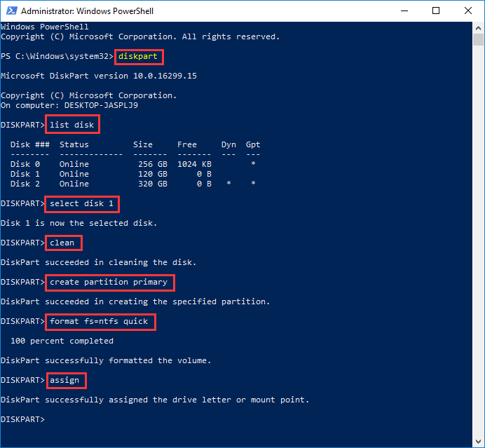
Task: Minimize the PowerShell window
Action: pyautogui.click(x=404, y=11)
